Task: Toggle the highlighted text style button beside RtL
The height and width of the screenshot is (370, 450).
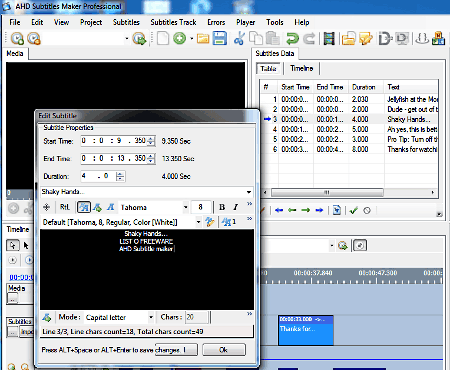Action: tap(84, 207)
